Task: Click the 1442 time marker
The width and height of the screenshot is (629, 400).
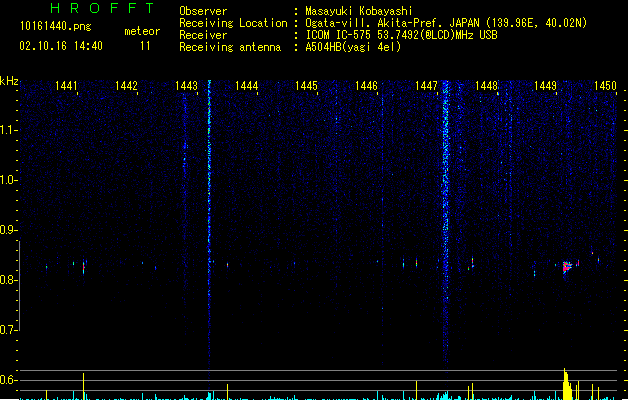Action: tap(126, 86)
